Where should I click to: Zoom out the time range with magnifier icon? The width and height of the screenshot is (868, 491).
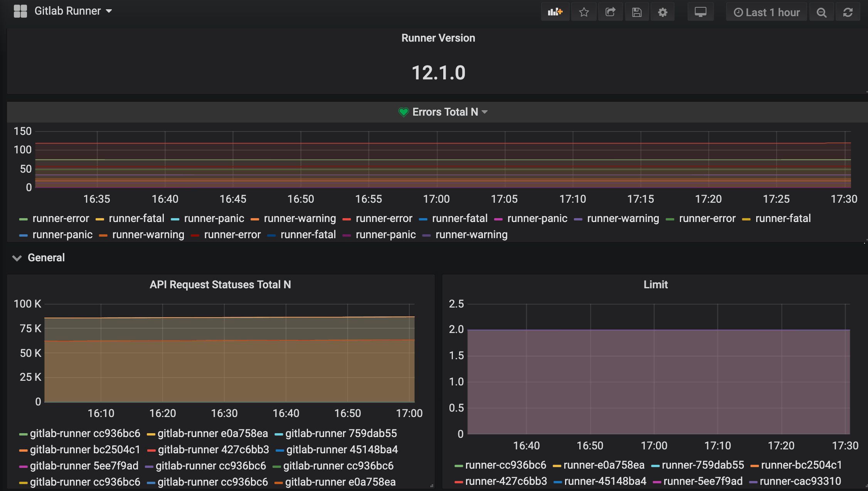click(x=821, y=12)
